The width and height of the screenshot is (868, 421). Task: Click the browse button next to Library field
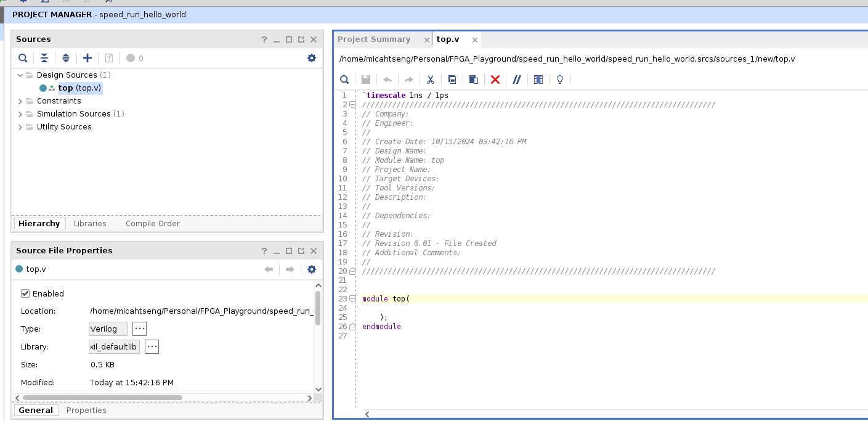tap(152, 347)
